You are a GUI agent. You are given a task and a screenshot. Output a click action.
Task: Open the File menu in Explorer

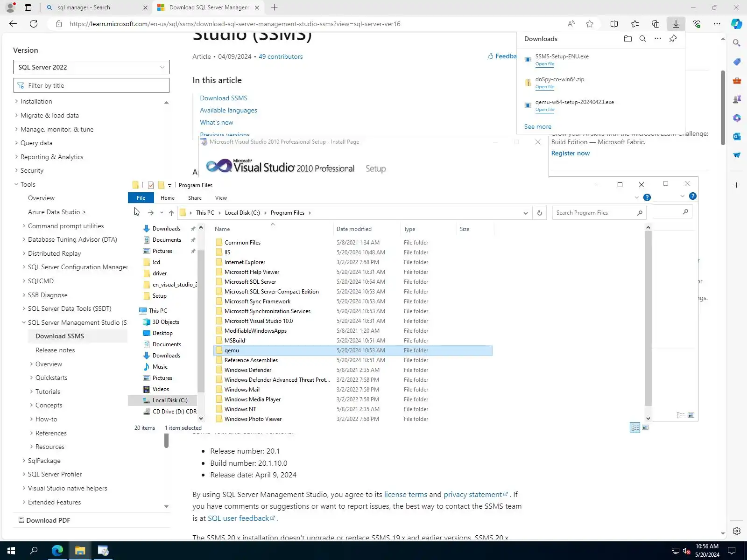[141, 198]
